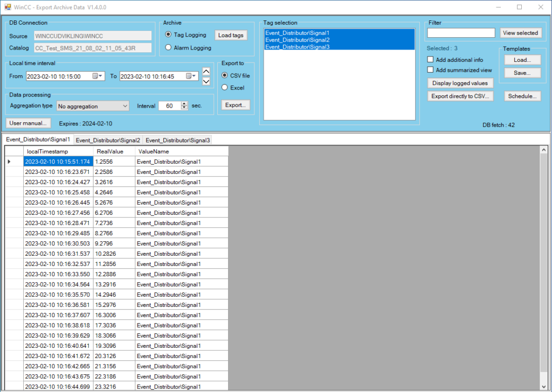Viewport: 552px width, 392px height.
Task: Click the WinCC app icon in title bar
Action: (x=8, y=7)
